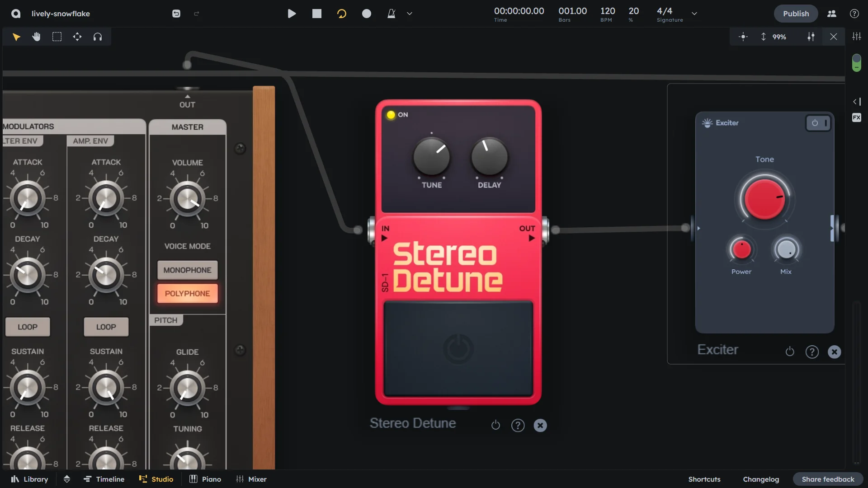Collapse the right panel with the chevron

click(857, 102)
